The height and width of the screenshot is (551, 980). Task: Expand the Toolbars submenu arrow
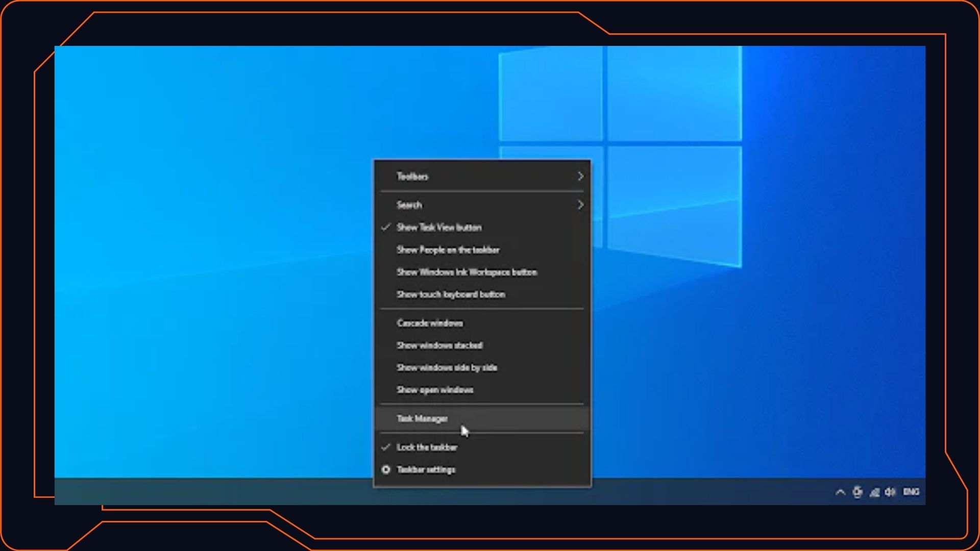580,176
